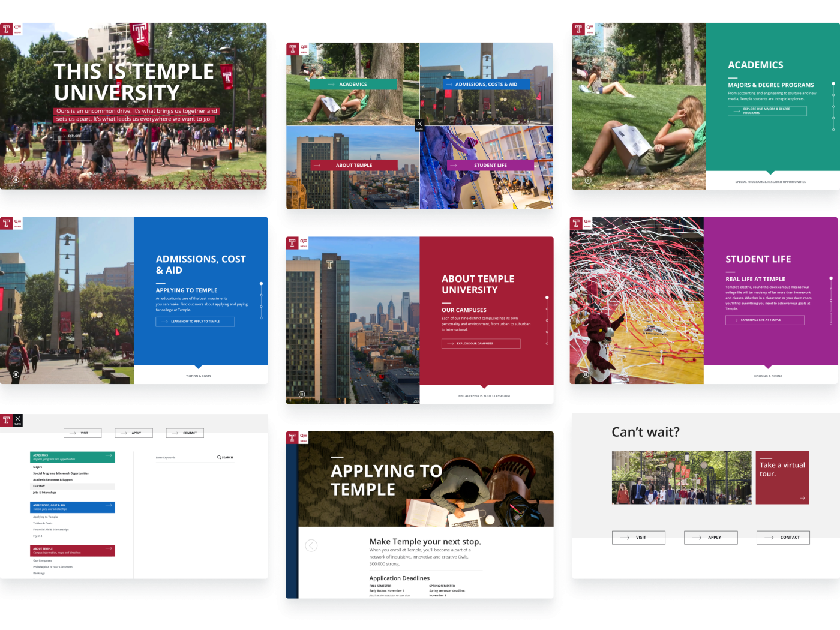Open search menu on Applying to Temple page

point(304,437)
